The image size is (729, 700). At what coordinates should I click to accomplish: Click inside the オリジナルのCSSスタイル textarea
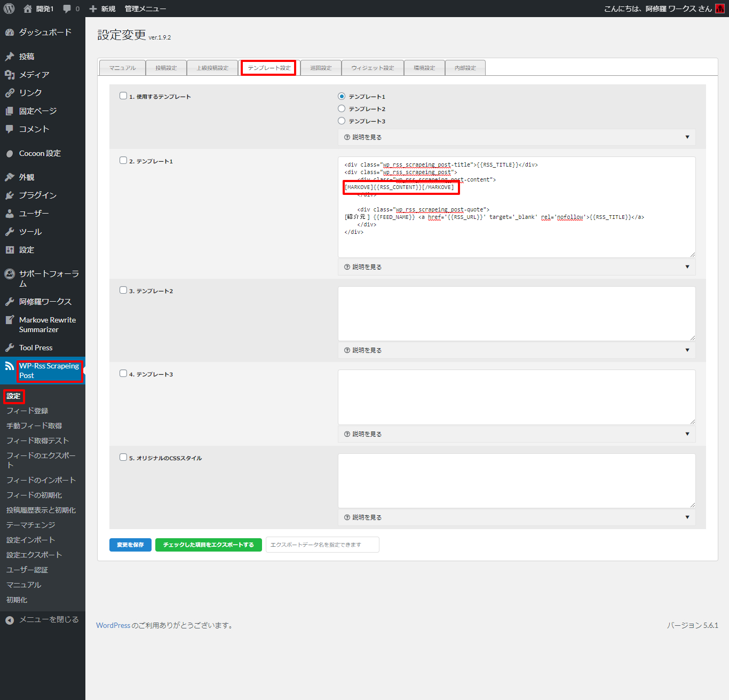[x=517, y=481]
